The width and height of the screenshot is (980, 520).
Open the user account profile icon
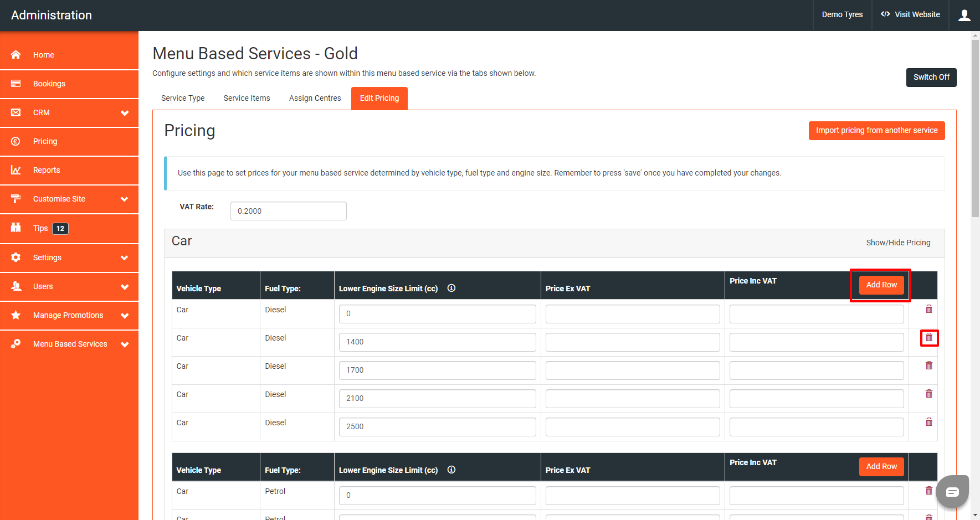pos(964,15)
